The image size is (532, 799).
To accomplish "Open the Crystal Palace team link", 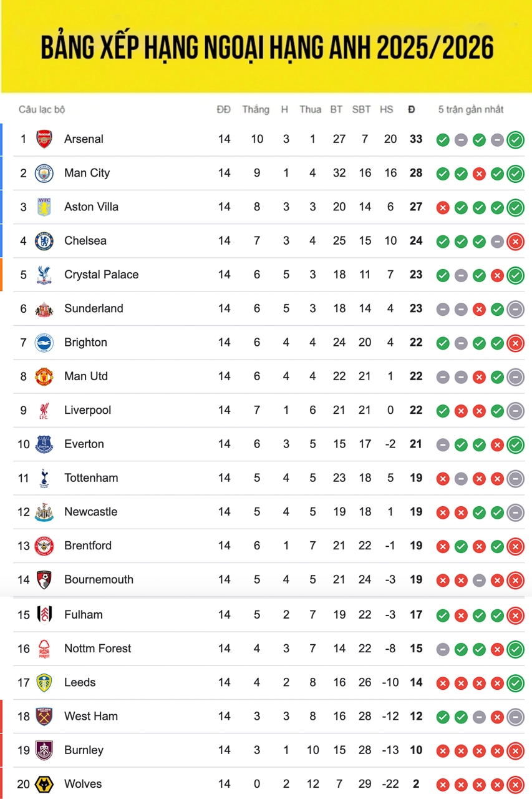I will [101, 275].
